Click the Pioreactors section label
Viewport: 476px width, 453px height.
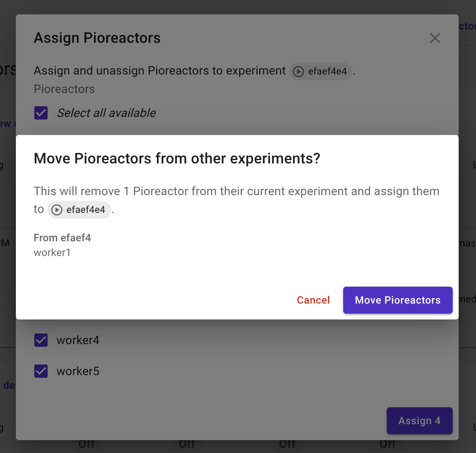coord(64,89)
